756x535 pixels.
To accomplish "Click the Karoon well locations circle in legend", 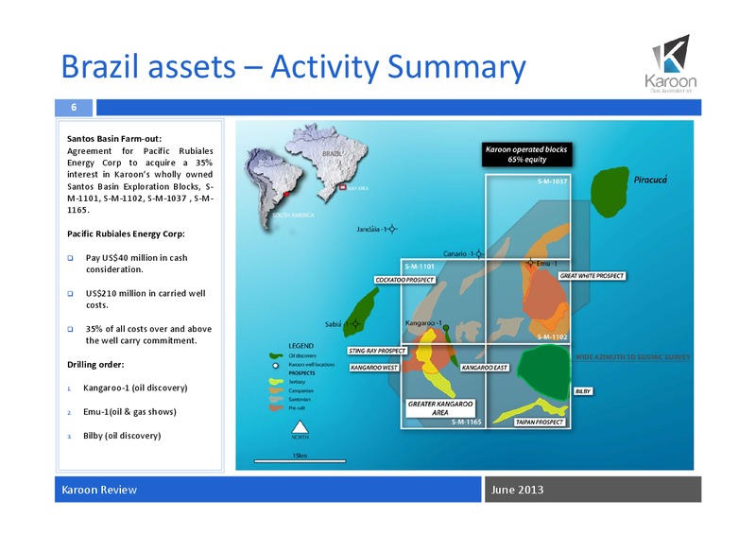I will point(276,365).
